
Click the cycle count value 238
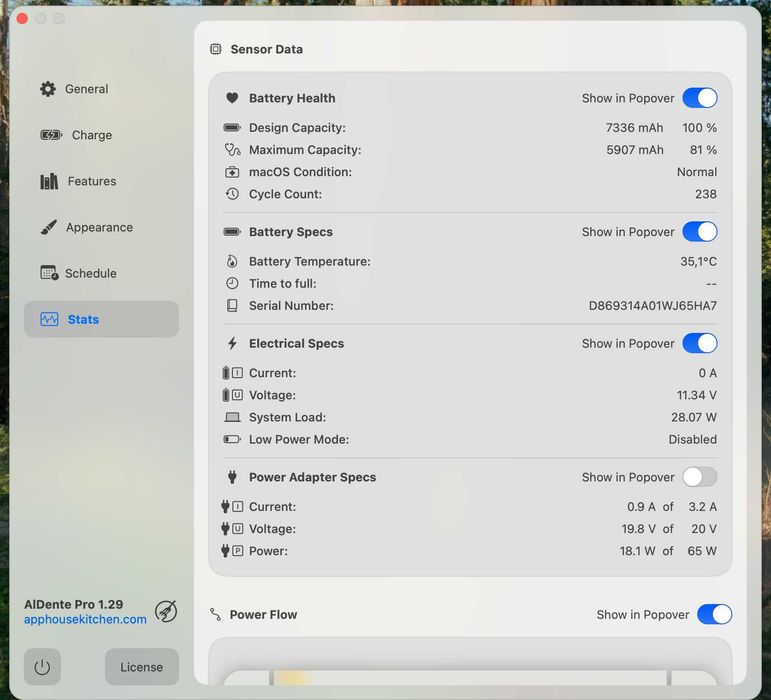pyautogui.click(x=706, y=194)
